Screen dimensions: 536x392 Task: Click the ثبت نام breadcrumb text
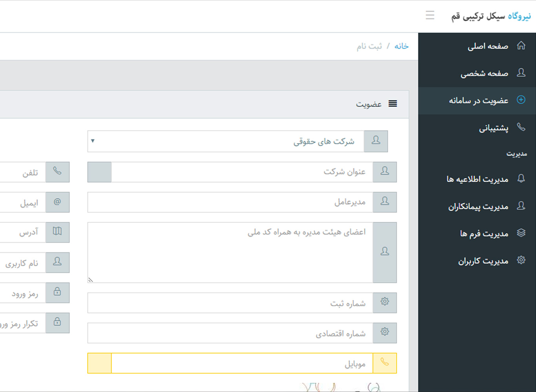pos(369,46)
